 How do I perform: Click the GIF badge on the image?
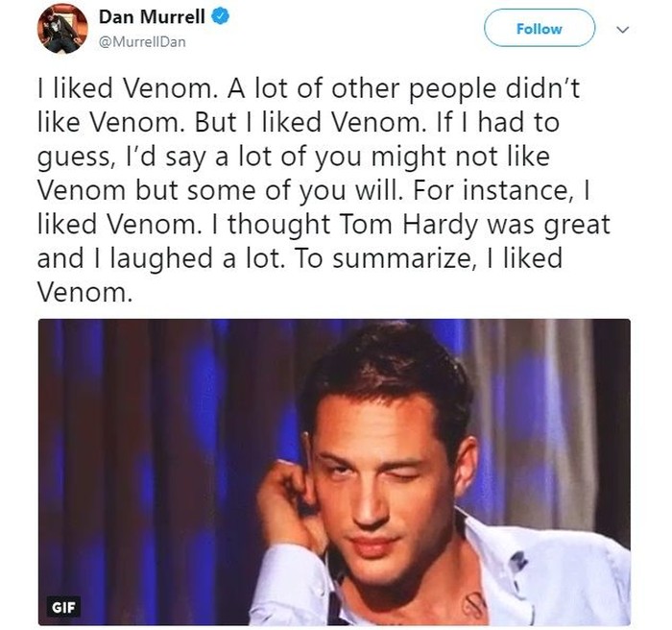coord(60,605)
